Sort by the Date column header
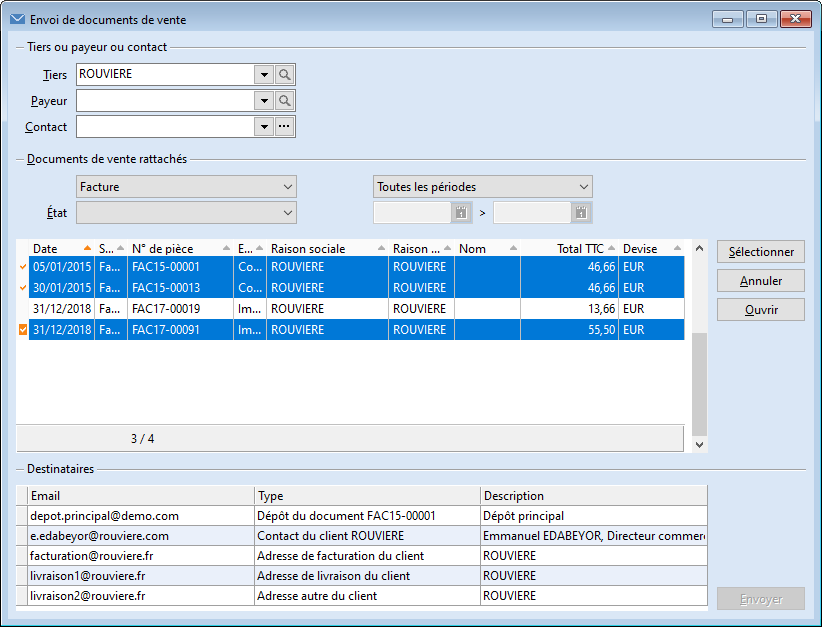 click(x=61, y=248)
